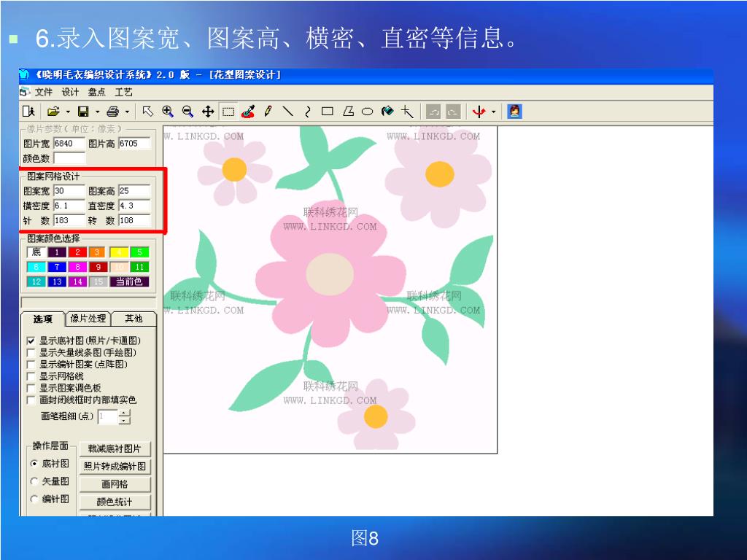The image size is (747, 560).
Task: Select the dashed rectangle selection tool
Action: coord(228,112)
